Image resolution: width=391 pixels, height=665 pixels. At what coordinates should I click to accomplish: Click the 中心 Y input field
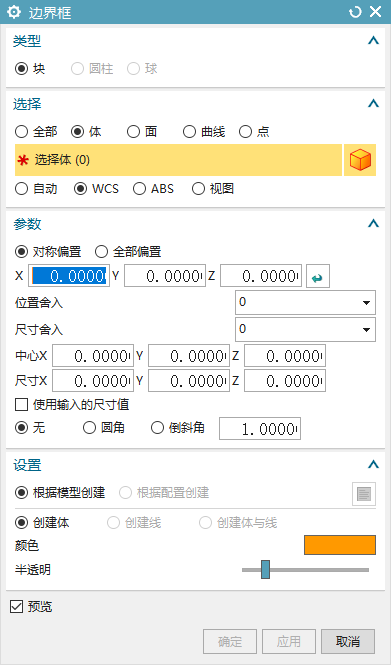[x=189, y=356]
